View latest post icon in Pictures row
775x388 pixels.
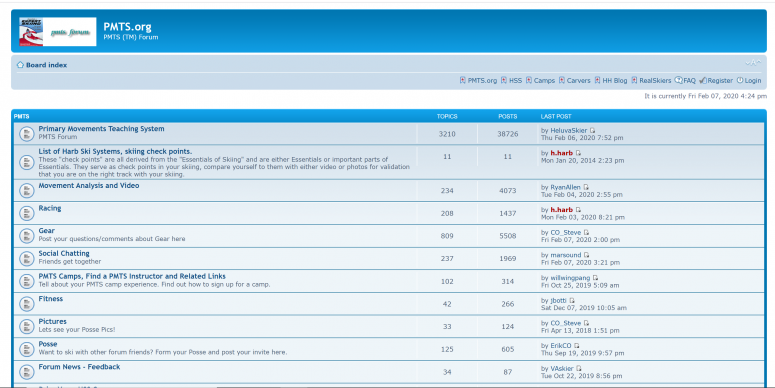587,323
